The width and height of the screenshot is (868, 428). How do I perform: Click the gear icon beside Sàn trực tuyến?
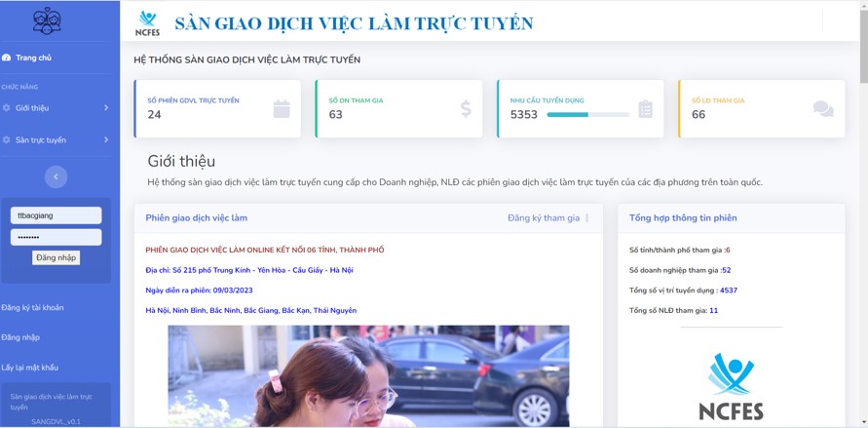point(6,140)
